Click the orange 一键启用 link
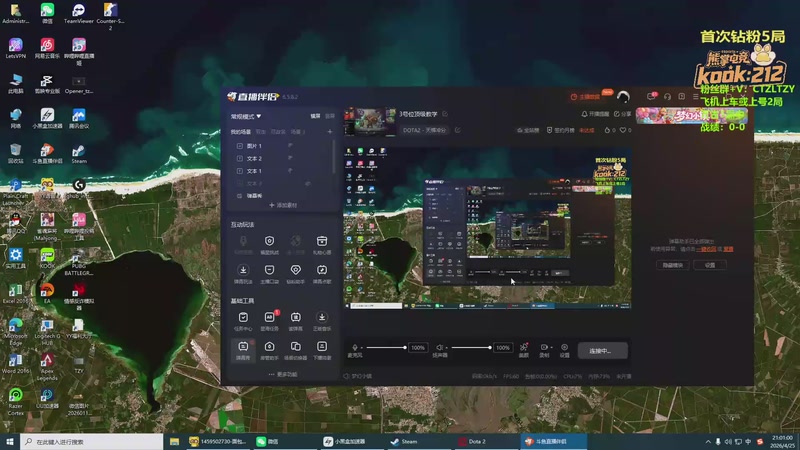This screenshot has height=450, width=800. 706,249
